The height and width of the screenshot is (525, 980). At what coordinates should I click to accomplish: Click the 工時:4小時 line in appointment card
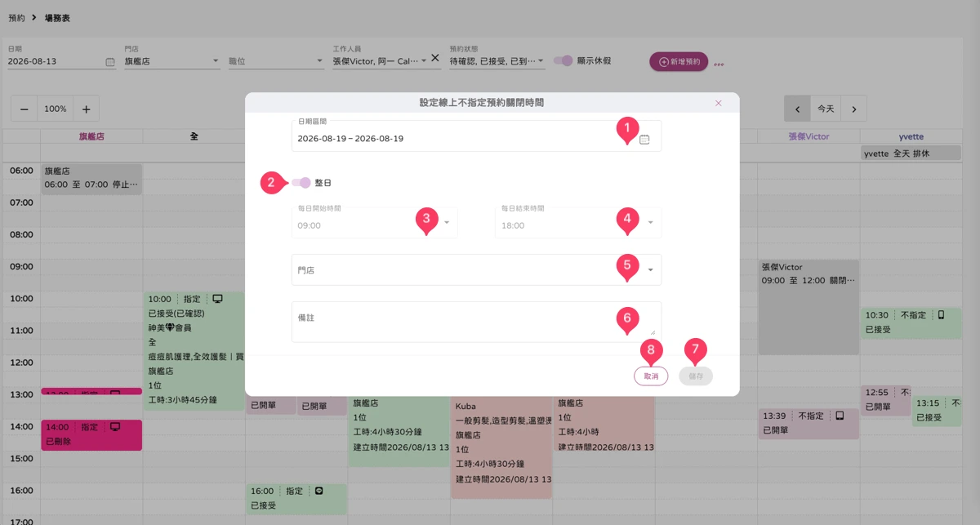pyautogui.click(x=579, y=431)
